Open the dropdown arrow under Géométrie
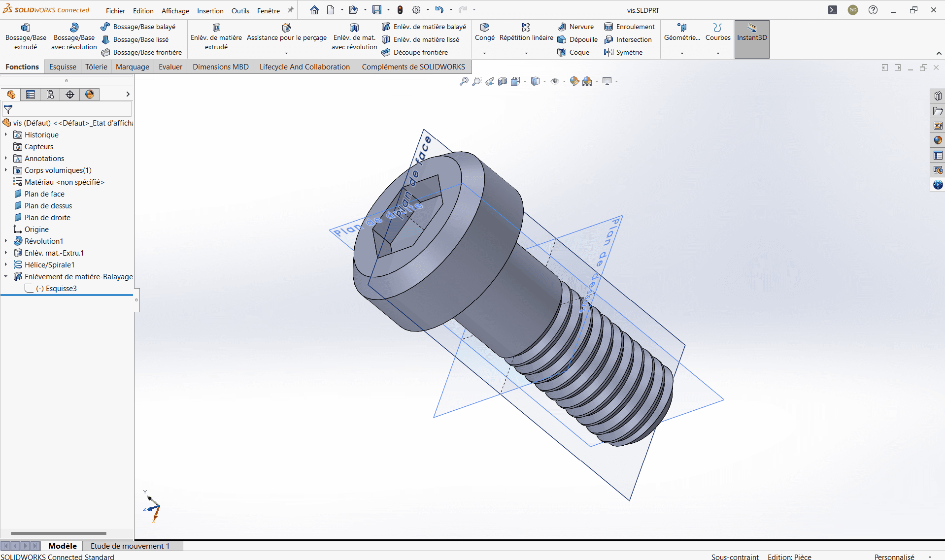Image resolution: width=945 pixels, height=560 pixels. pyautogui.click(x=682, y=53)
